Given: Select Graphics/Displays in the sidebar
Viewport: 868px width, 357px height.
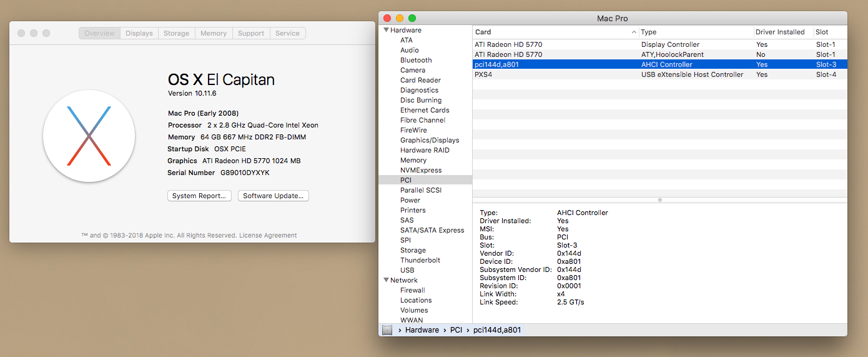Looking at the screenshot, I should [430, 140].
